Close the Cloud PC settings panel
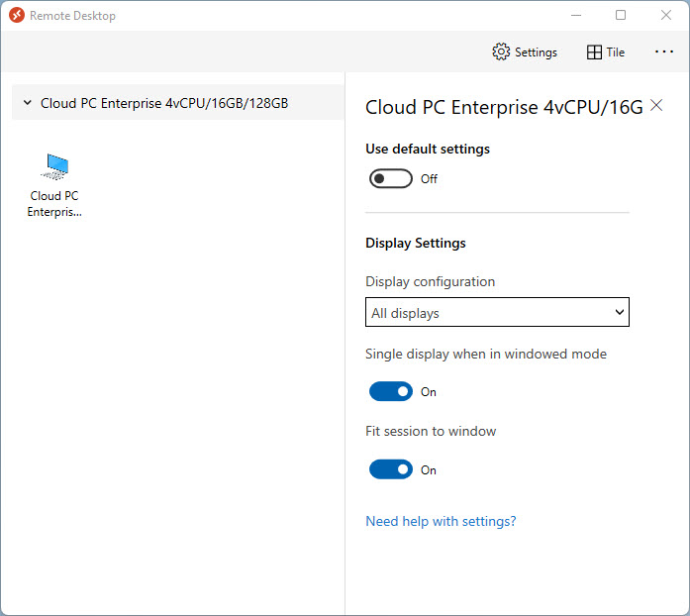Screen dimensions: 690x616 656,107
